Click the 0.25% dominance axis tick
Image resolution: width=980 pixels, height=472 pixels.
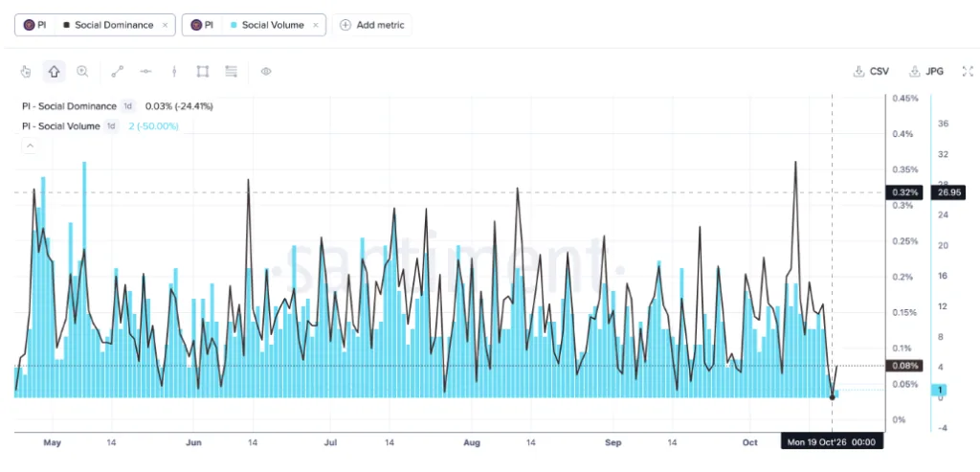(905, 241)
